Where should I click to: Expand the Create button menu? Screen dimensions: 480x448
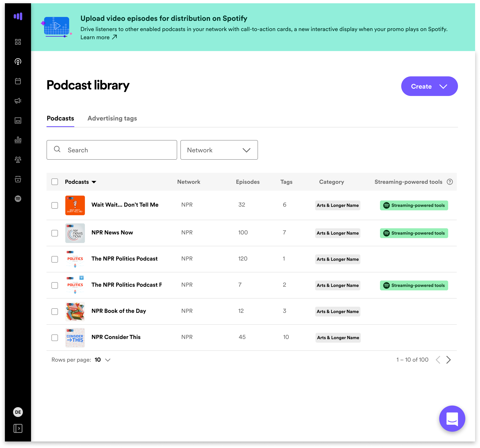(429, 86)
